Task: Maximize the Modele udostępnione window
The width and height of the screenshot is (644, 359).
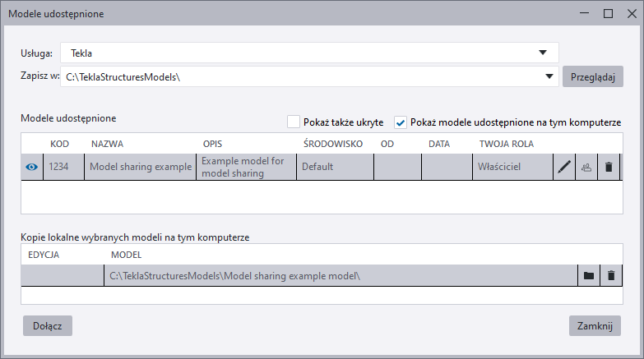Action: tap(608, 13)
